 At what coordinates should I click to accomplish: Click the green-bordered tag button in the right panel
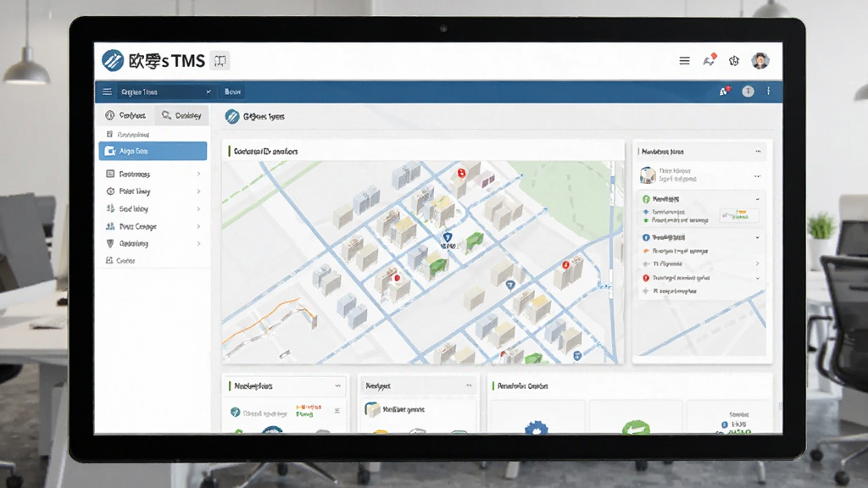(739, 216)
